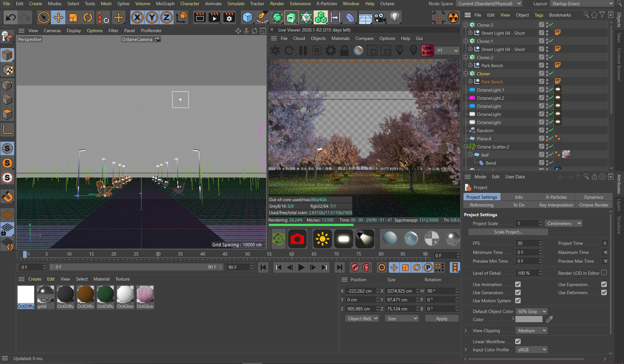Toggle Linear Workflow checkbox
Image resolution: width=624 pixels, height=364 pixels.
tap(518, 342)
